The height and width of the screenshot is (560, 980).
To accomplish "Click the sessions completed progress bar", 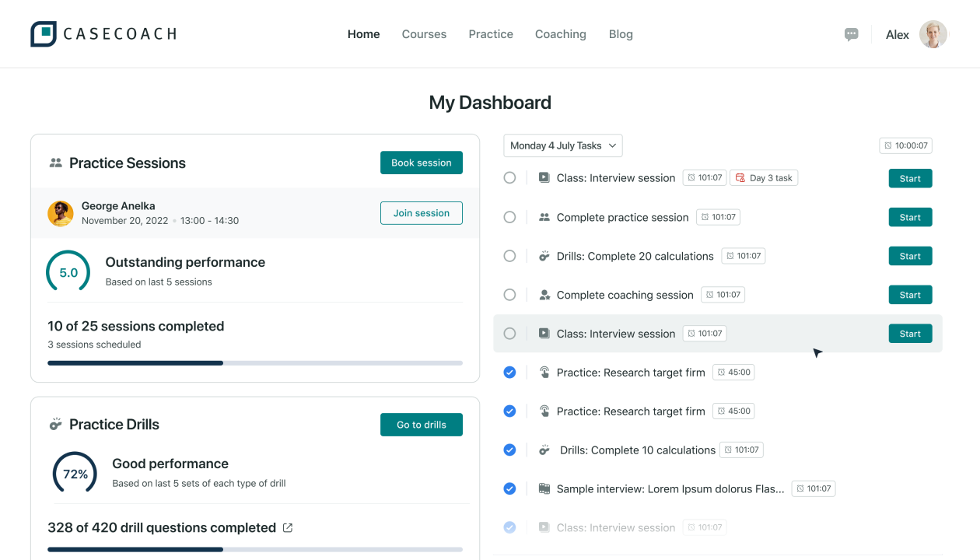I will click(x=254, y=363).
